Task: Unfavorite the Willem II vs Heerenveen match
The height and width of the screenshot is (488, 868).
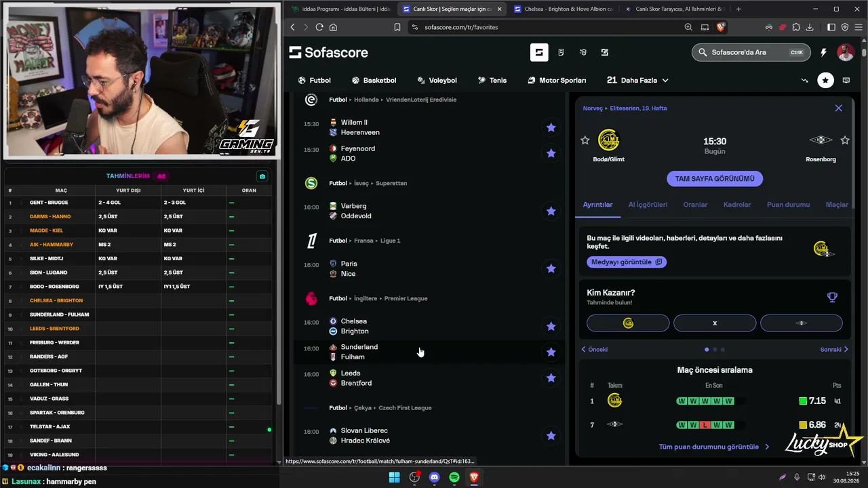Action: tap(551, 127)
